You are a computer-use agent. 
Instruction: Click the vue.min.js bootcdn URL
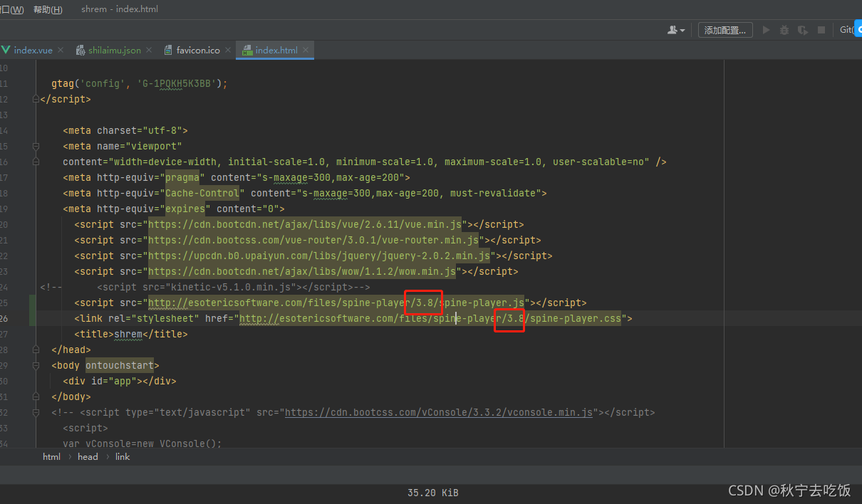point(305,224)
